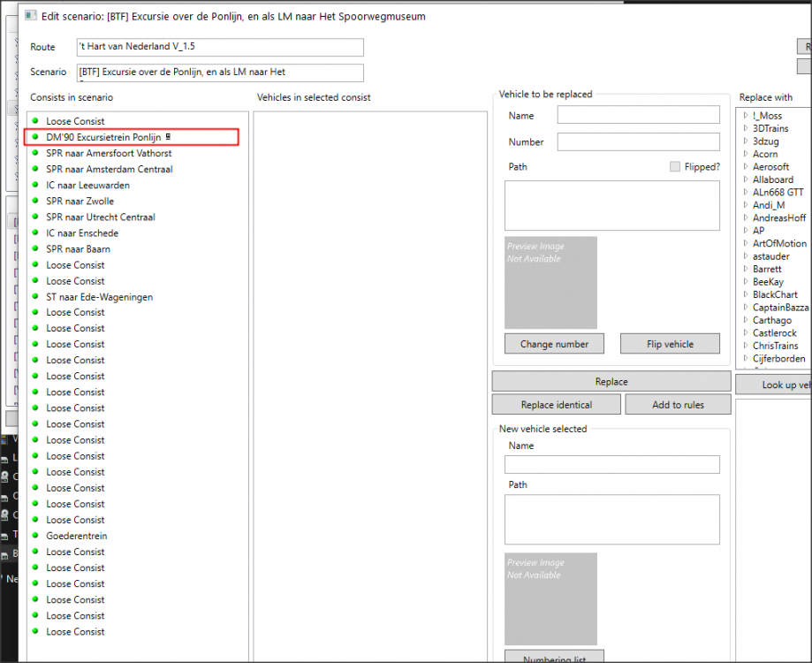The width and height of the screenshot is (812, 663).
Task: Click the preview image in Vehicle to be replaced
Action: (x=550, y=283)
